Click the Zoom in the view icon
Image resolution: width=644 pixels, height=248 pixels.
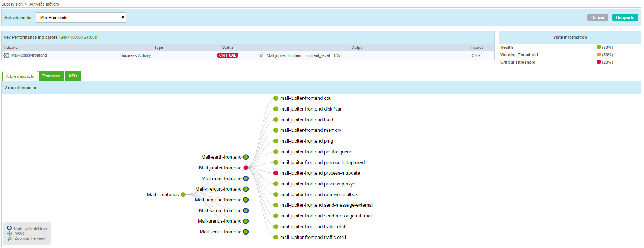click(x=10, y=239)
